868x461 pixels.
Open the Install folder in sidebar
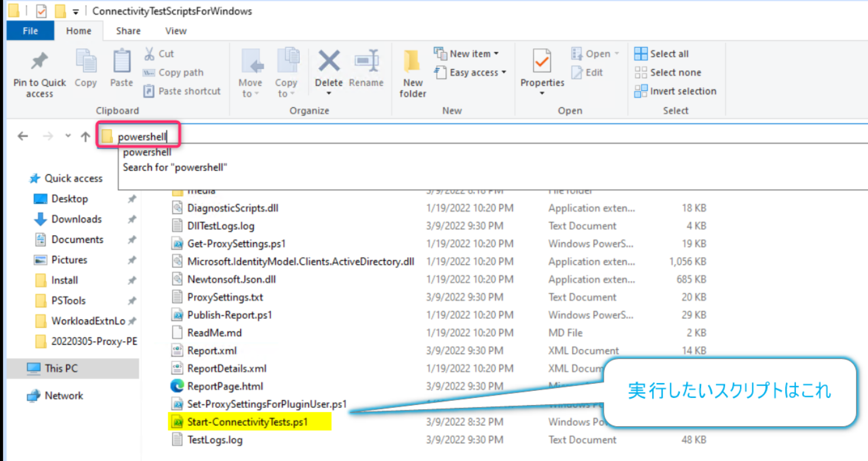click(x=57, y=280)
